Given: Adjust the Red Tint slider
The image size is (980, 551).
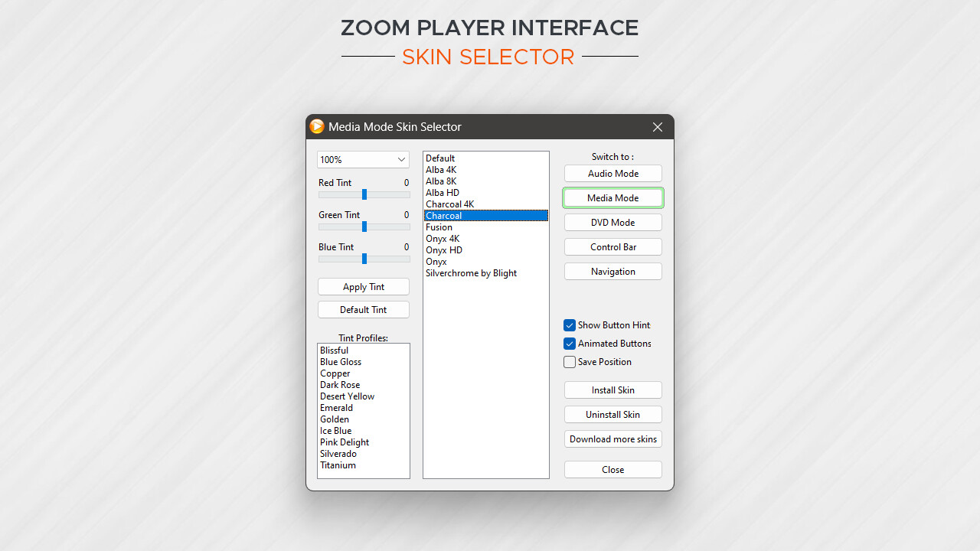Looking at the screenshot, I should (363, 194).
